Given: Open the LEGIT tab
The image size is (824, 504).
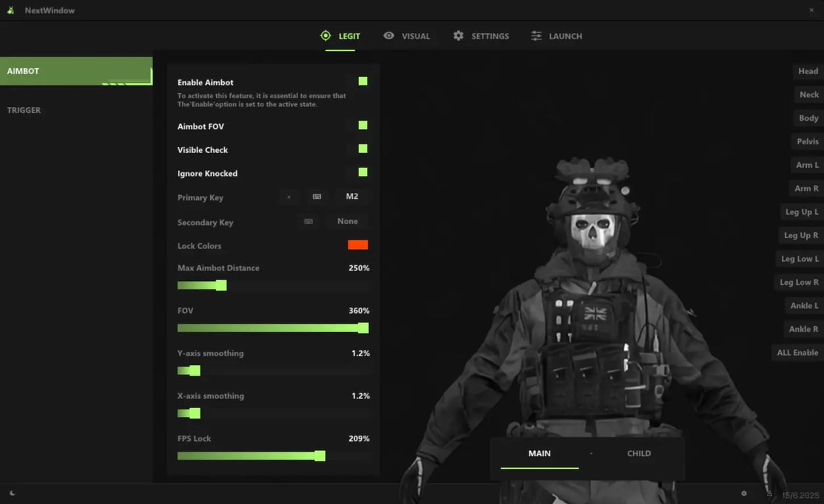Looking at the screenshot, I should 340,36.
